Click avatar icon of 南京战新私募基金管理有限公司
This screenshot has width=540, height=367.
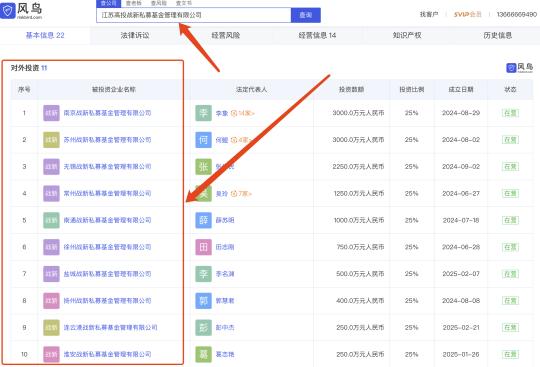click(51, 113)
